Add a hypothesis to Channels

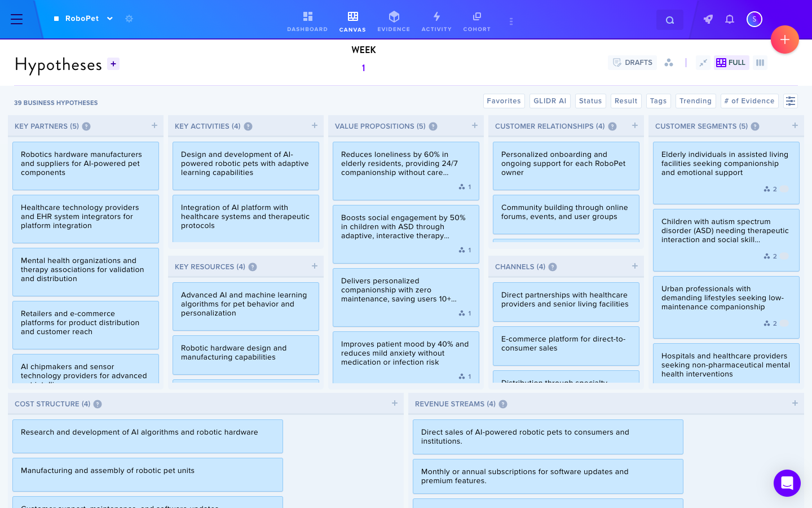635,266
